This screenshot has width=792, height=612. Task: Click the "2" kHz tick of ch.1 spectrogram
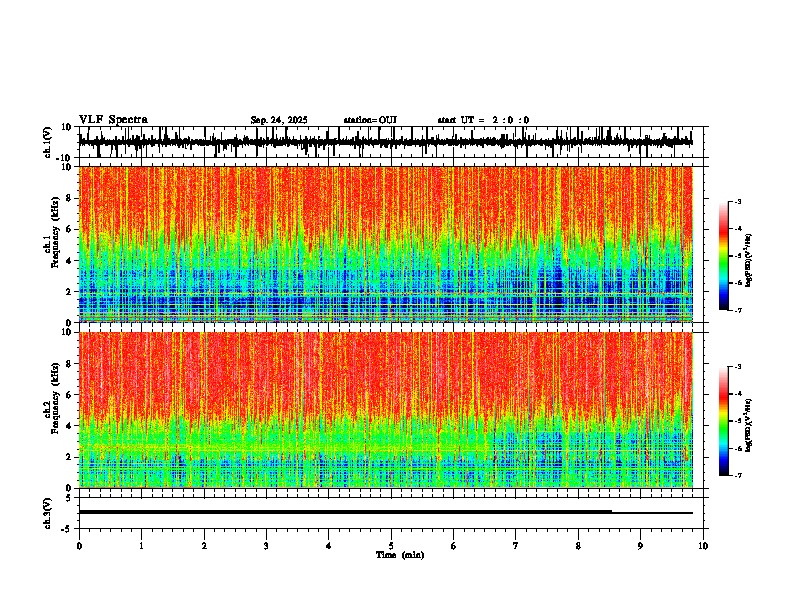click(69, 291)
